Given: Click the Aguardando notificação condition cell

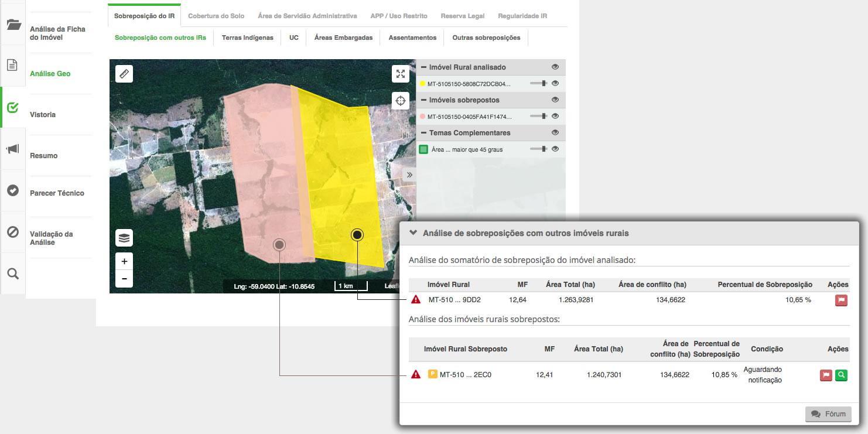Looking at the screenshot, I should [763, 375].
